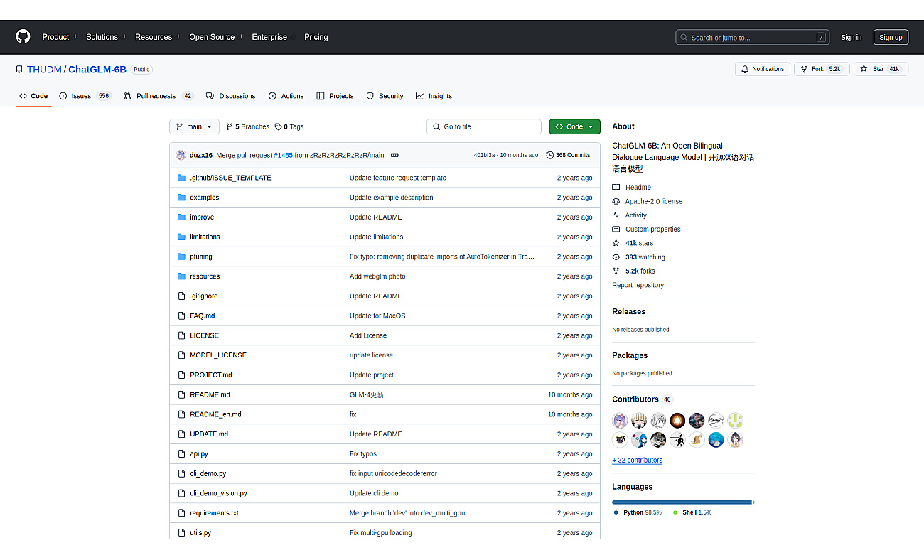Click the examples folder icon
The image size is (924, 560).
[181, 198]
